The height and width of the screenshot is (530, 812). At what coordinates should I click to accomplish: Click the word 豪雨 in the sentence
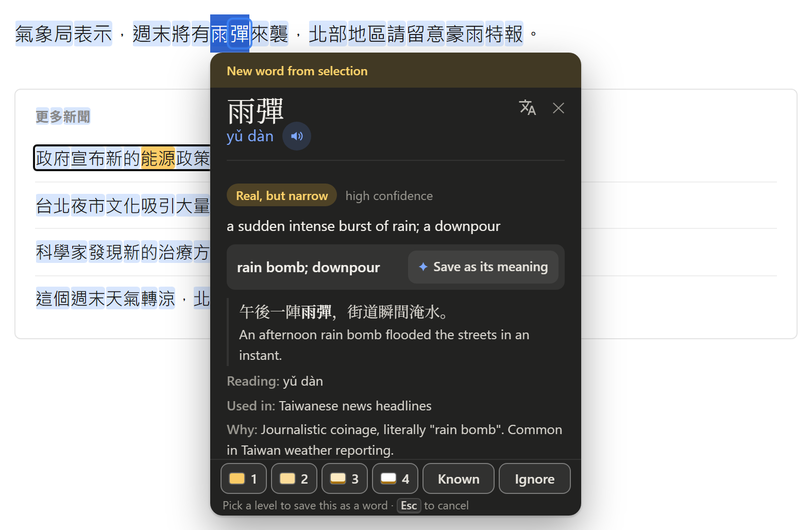[465, 34]
